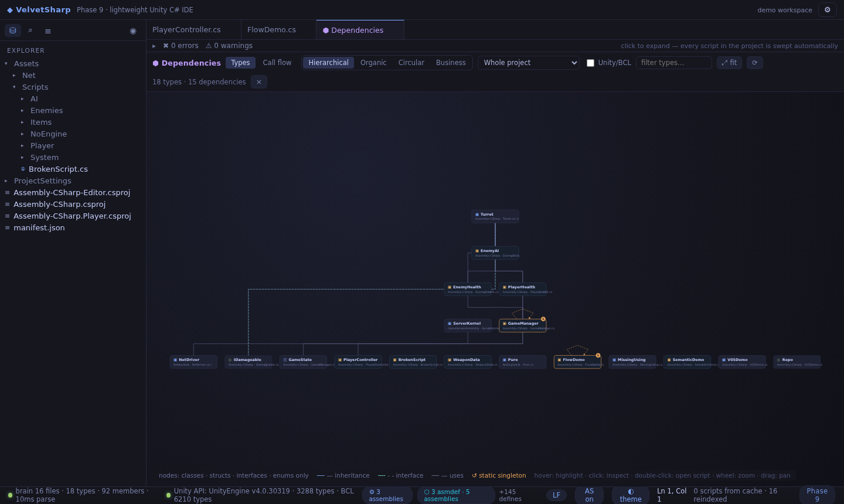This screenshot has width=844, height=504.
Task: Collapse the Assets folder
Action: point(6,64)
